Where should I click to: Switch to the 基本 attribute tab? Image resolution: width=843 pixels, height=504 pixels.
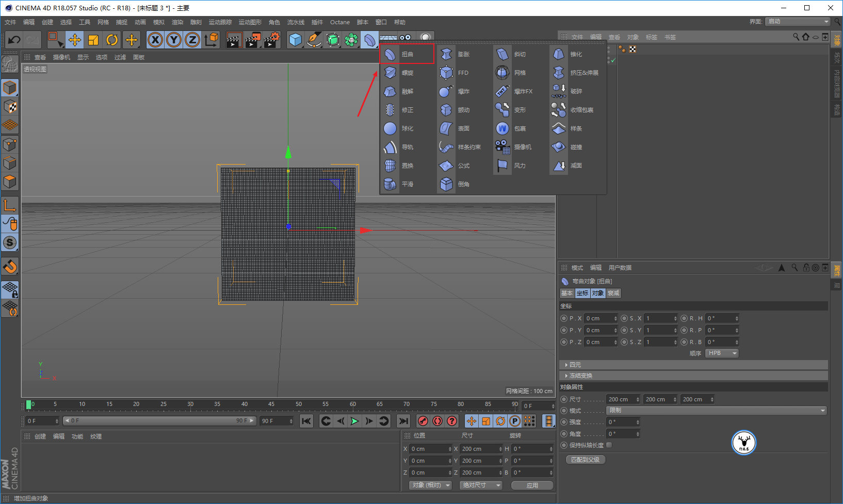[x=567, y=293]
